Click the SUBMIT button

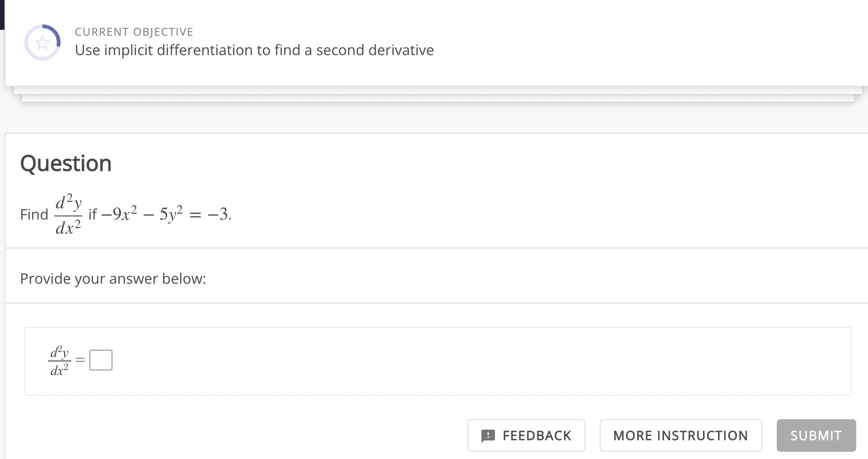(x=816, y=436)
